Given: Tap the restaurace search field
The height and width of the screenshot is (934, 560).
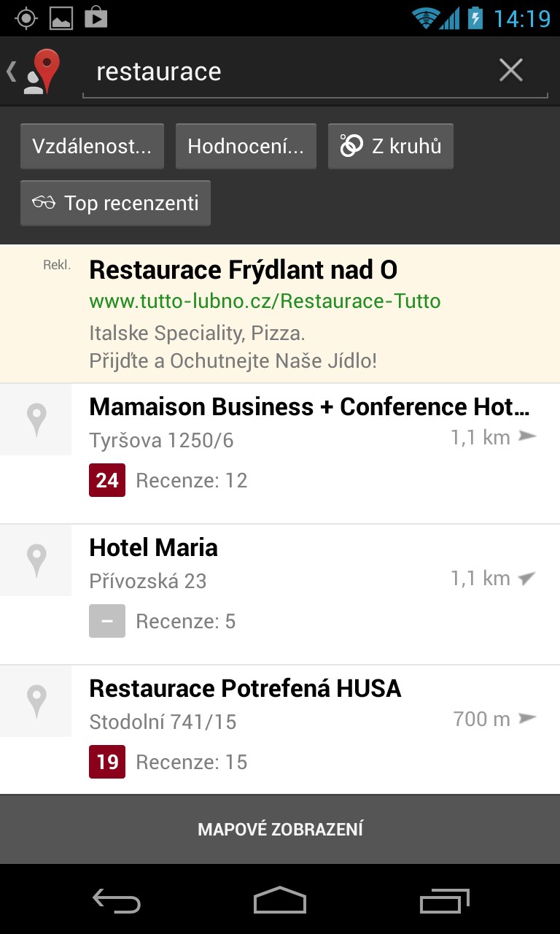Looking at the screenshot, I should [292, 72].
